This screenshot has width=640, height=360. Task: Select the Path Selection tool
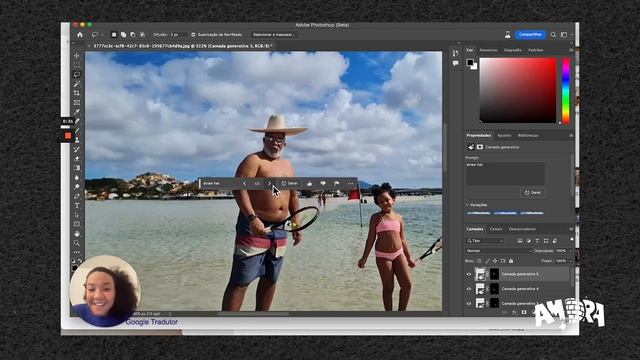click(x=77, y=215)
